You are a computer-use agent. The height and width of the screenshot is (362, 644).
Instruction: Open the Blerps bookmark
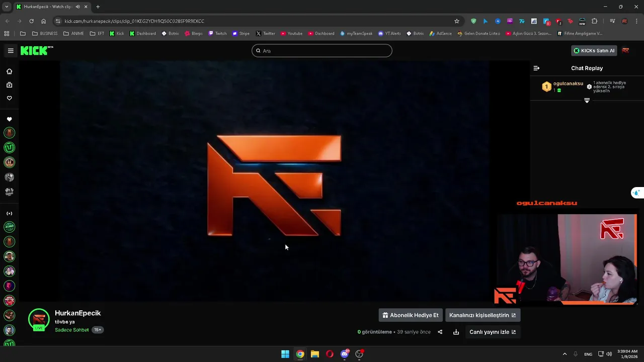[194, 34]
